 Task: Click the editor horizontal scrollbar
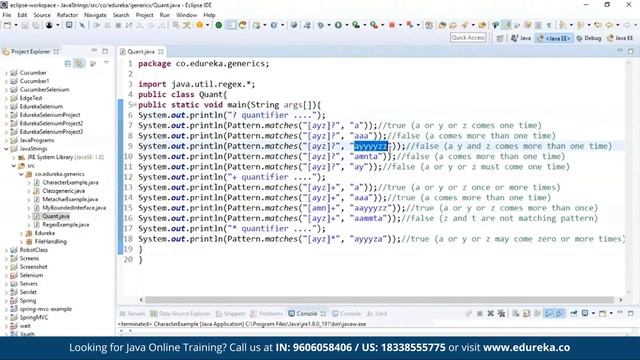379,300
